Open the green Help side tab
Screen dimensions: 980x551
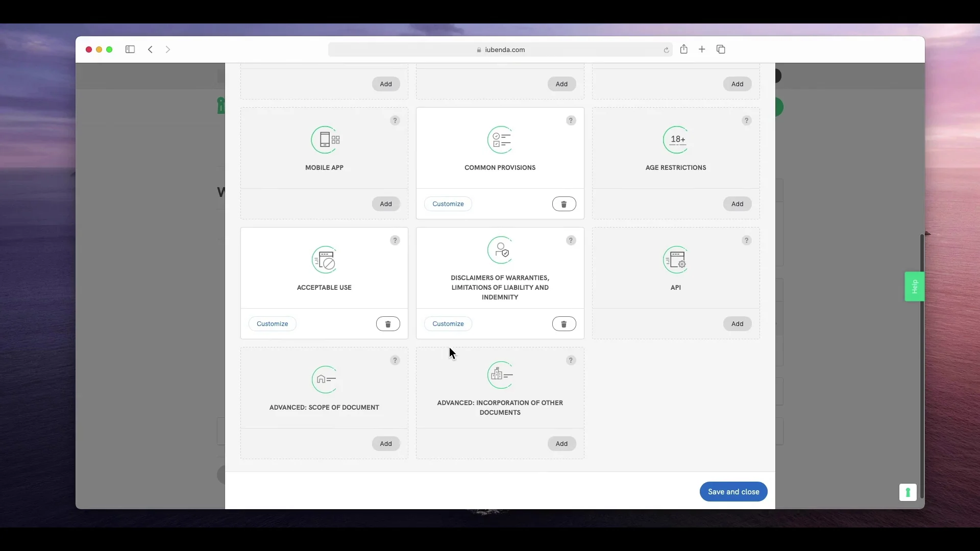click(914, 287)
